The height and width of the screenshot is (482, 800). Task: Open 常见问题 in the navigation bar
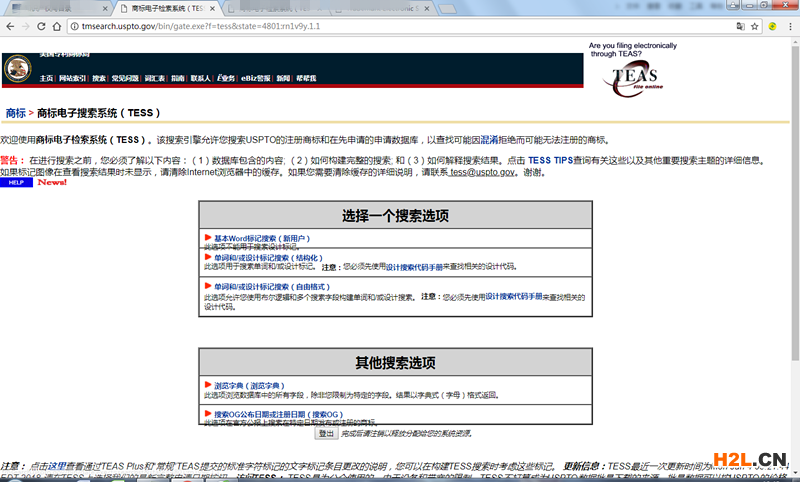click(x=125, y=78)
